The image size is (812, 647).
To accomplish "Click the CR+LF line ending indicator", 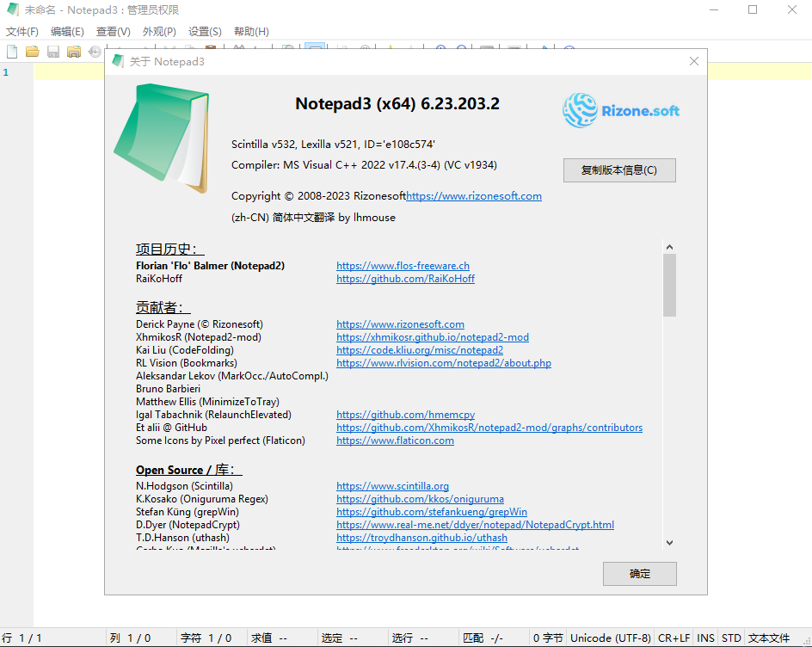I will click(x=674, y=638).
